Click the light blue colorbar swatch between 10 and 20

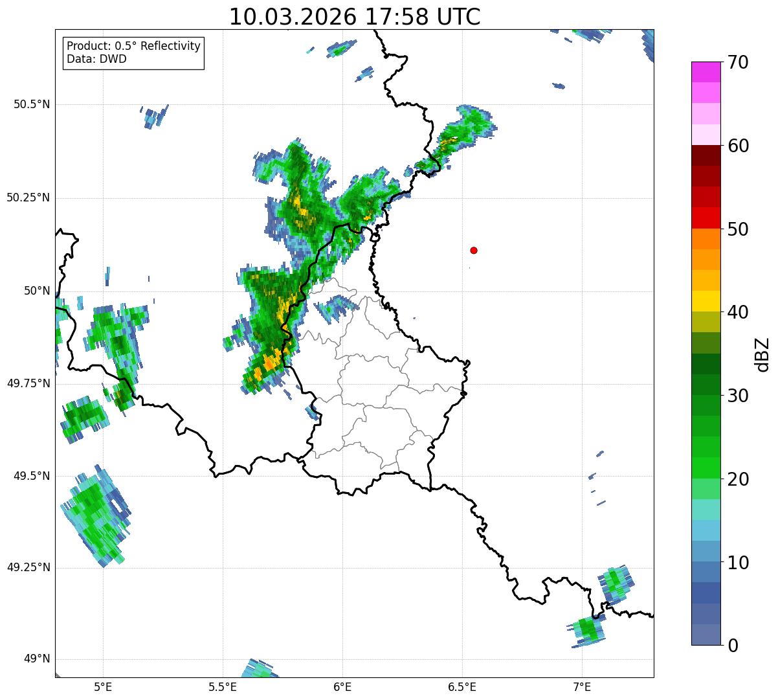pyautogui.click(x=706, y=530)
